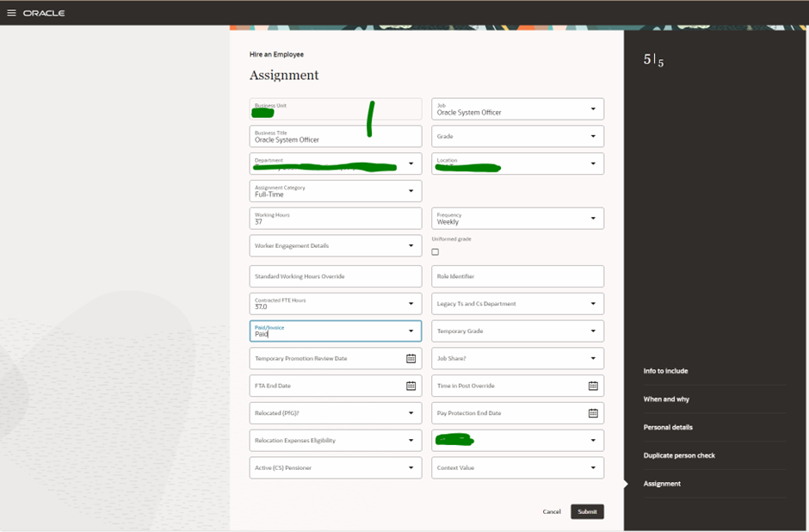
Task: Click Cancel to discard the assignment
Action: 551,511
